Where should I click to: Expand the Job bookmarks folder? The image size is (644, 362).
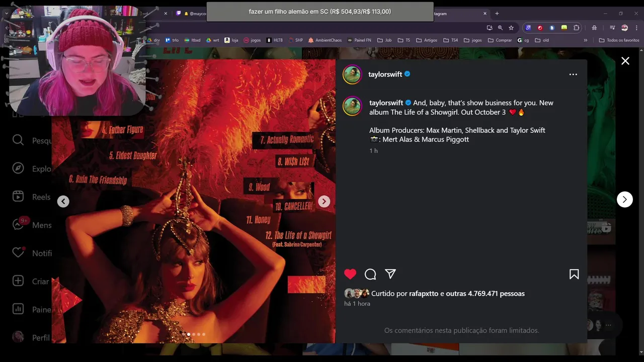(x=384, y=40)
